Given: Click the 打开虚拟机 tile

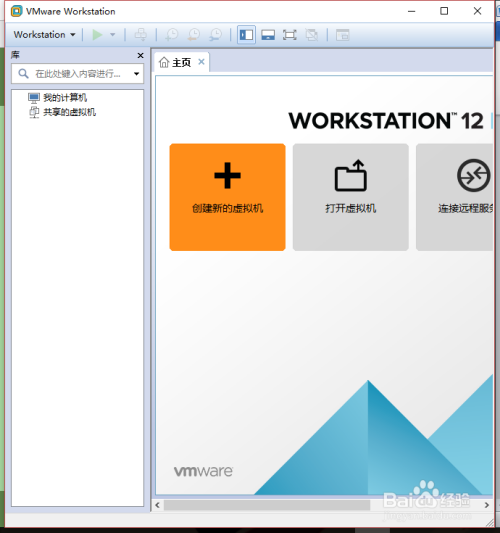Looking at the screenshot, I should pos(350,197).
